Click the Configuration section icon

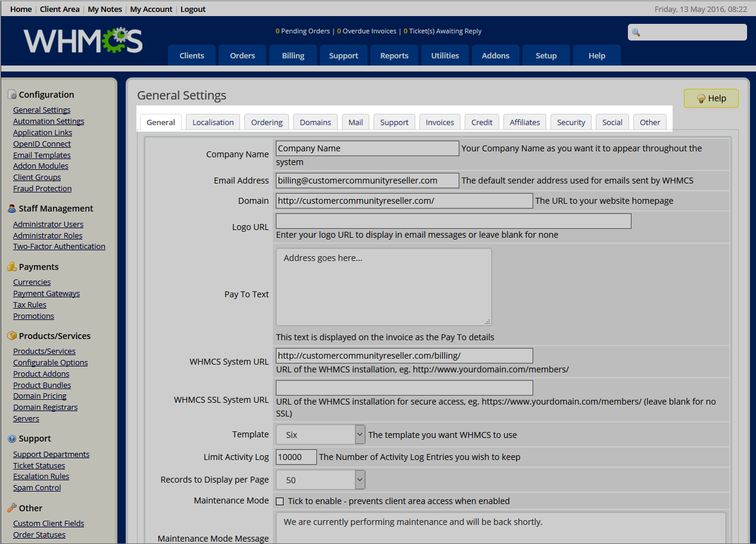pos(12,95)
